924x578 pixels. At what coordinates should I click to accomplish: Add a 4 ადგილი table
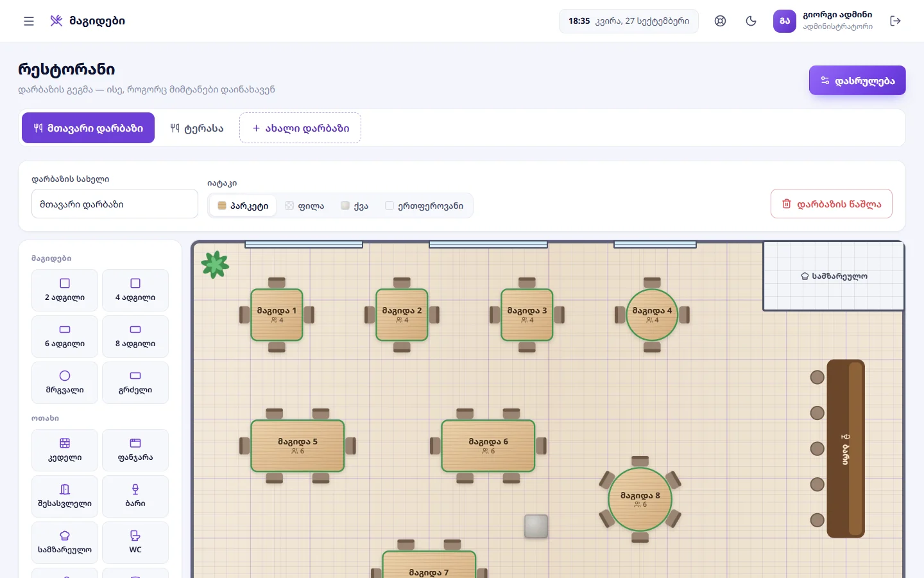pyautogui.click(x=135, y=290)
